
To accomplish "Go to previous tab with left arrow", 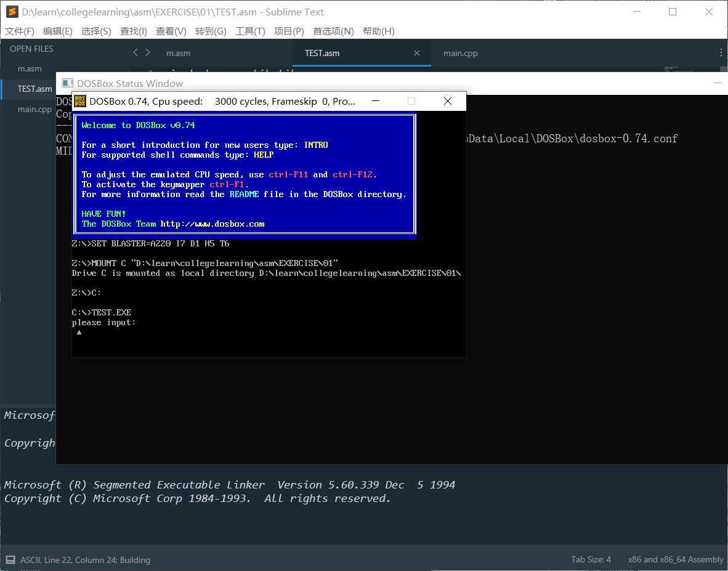I will pos(135,52).
